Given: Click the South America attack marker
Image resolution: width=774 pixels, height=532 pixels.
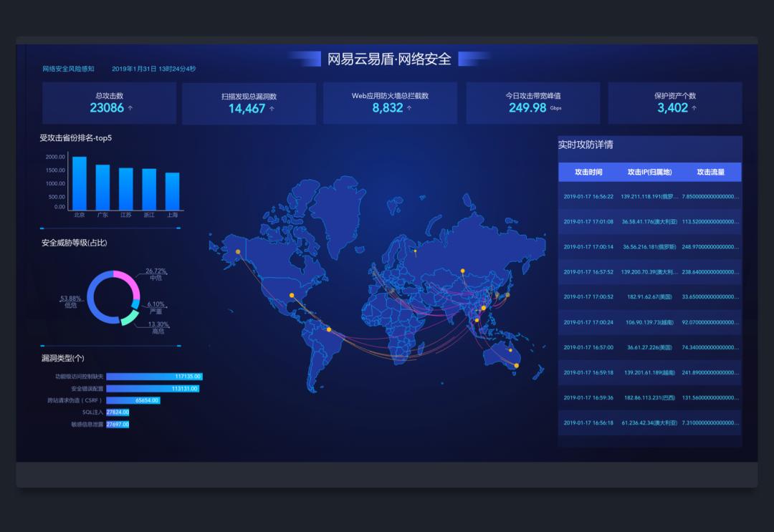Looking at the screenshot, I should click(329, 329).
